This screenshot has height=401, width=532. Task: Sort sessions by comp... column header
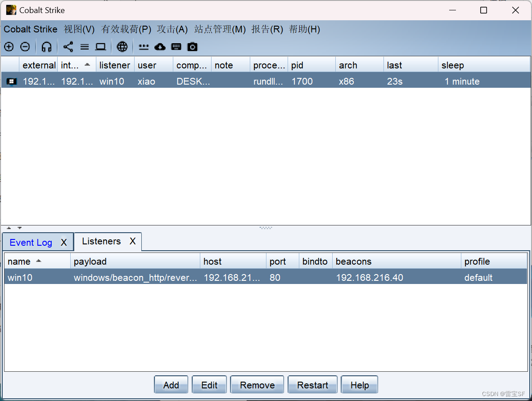pos(192,65)
